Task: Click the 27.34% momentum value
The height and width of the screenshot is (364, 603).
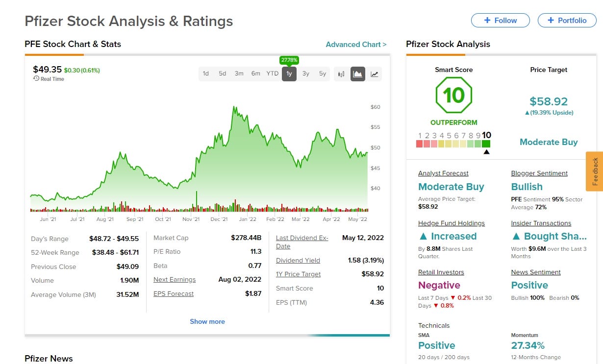Action: (x=528, y=345)
